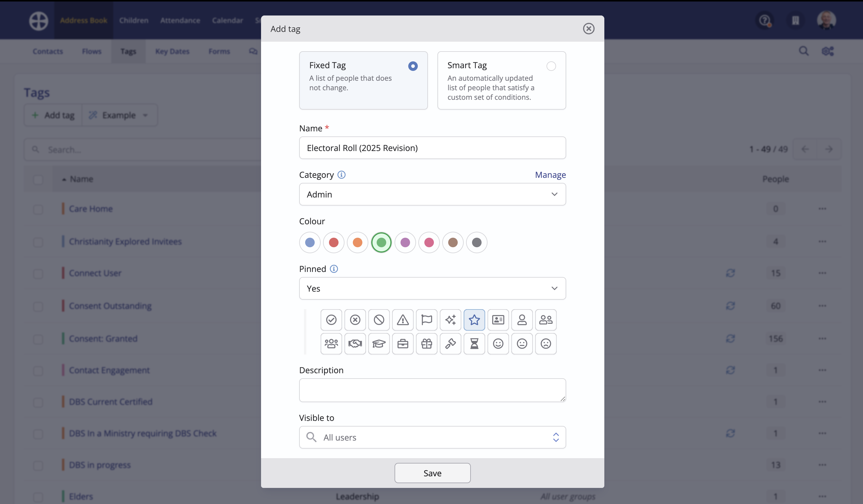
Task: Click the Category info icon
Action: (342, 175)
